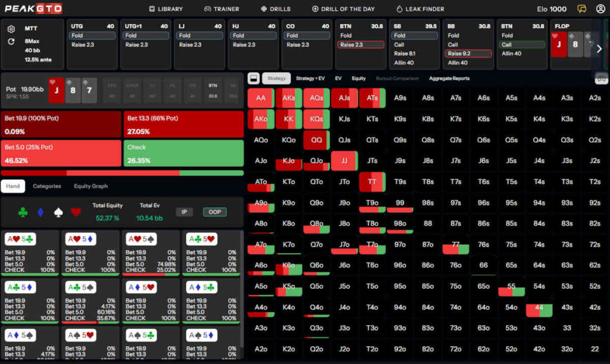Image resolution: width=610 pixels, height=364 pixels.
Task: Open the settings gear next to MTT
Action: click(11, 29)
